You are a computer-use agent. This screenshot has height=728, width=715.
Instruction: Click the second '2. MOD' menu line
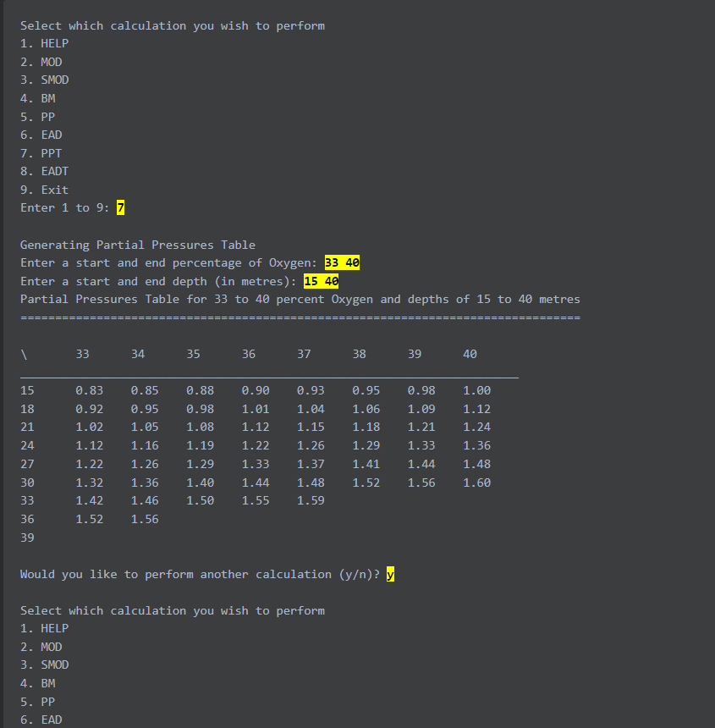point(41,647)
